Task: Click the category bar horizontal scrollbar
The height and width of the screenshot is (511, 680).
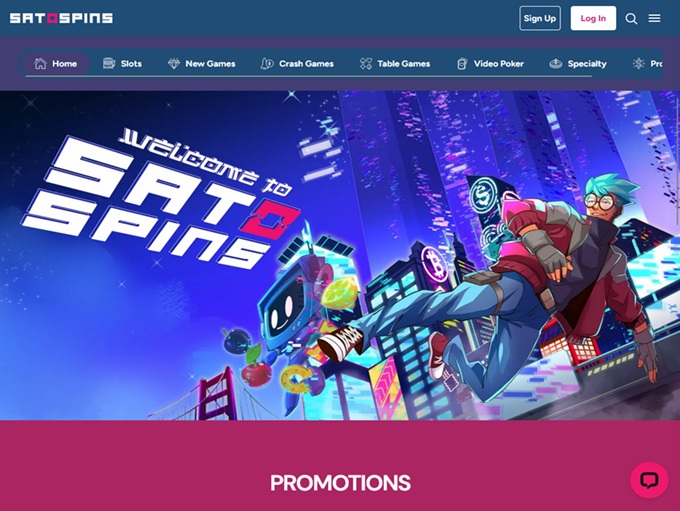Action: coord(309,76)
